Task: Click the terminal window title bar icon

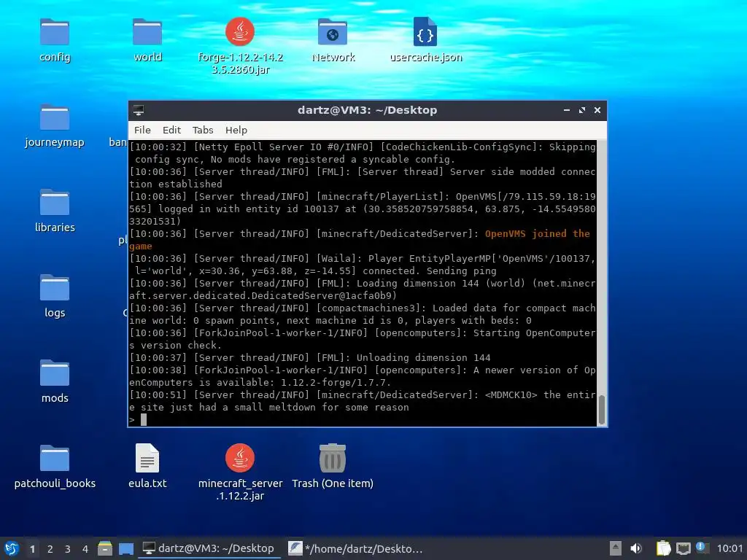Action: [139, 110]
